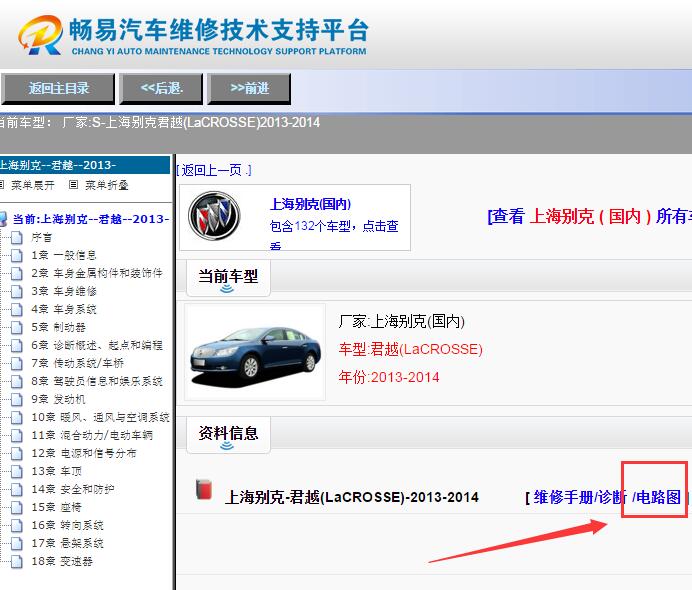Click the page icon beside 序言
Viewport: 692px width, 590px height.
[x=17, y=237]
